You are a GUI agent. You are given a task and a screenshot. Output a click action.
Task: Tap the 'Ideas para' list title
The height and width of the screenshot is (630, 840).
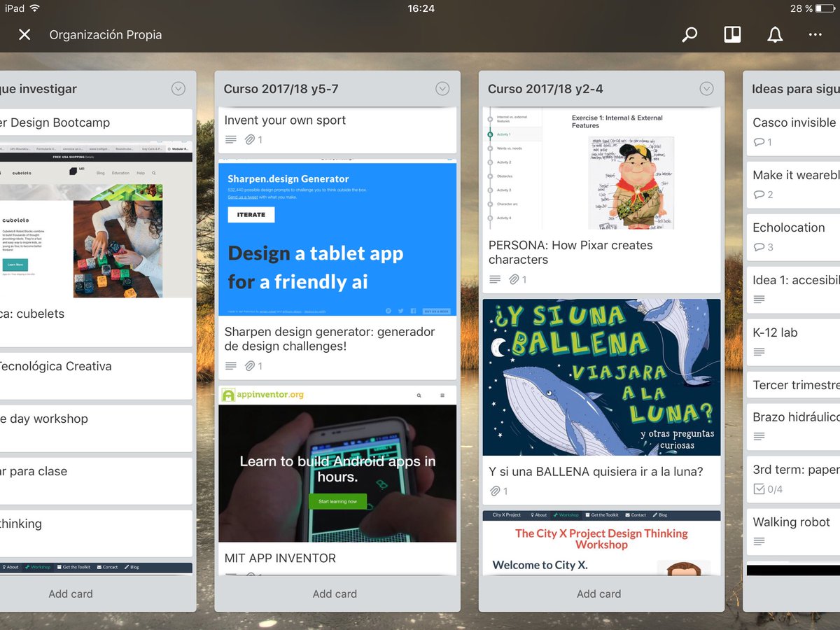[795, 89]
